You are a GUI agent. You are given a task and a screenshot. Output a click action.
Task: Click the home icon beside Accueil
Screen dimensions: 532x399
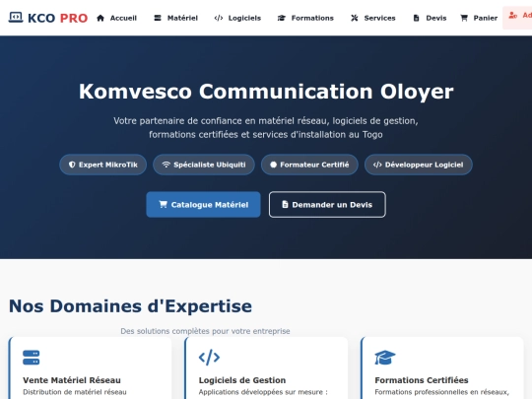(x=100, y=18)
